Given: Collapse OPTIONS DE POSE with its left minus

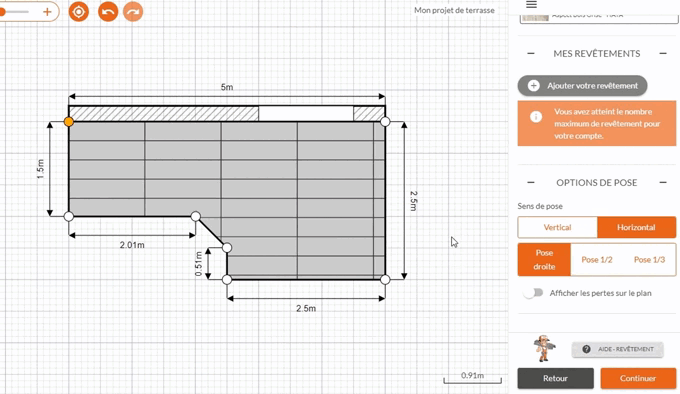Looking at the screenshot, I should tap(531, 182).
